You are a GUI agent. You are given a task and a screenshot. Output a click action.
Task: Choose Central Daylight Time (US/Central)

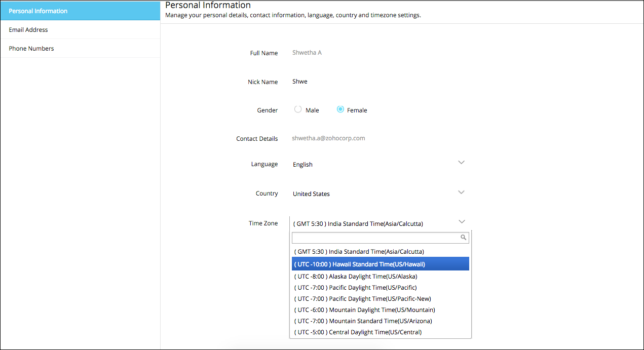click(x=358, y=332)
